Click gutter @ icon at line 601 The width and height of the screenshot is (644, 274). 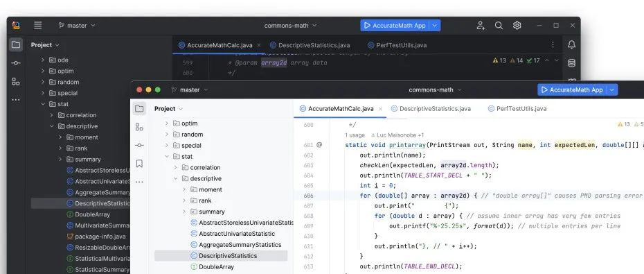(319, 145)
